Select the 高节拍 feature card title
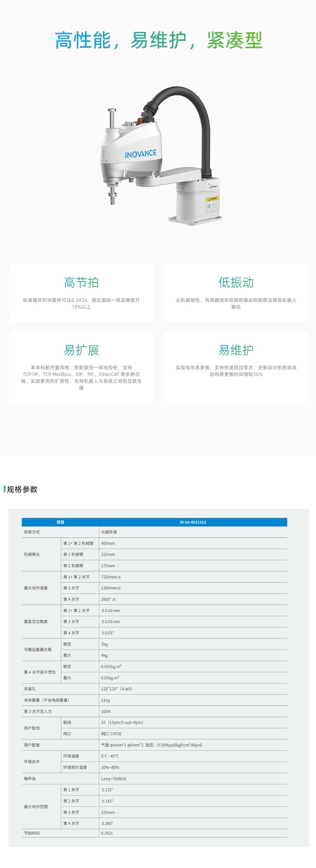Image resolution: width=316 pixels, height=868 pixels. 81,282
